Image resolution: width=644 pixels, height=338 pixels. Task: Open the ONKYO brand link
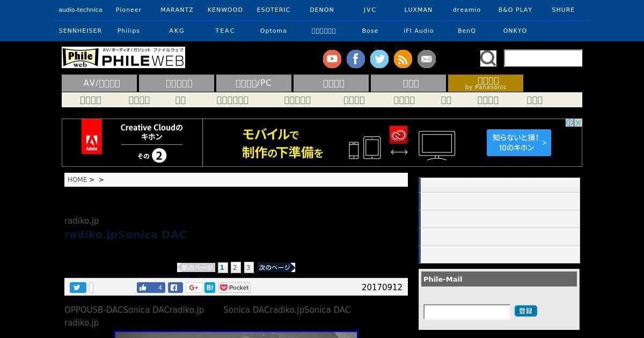(515, 31)
